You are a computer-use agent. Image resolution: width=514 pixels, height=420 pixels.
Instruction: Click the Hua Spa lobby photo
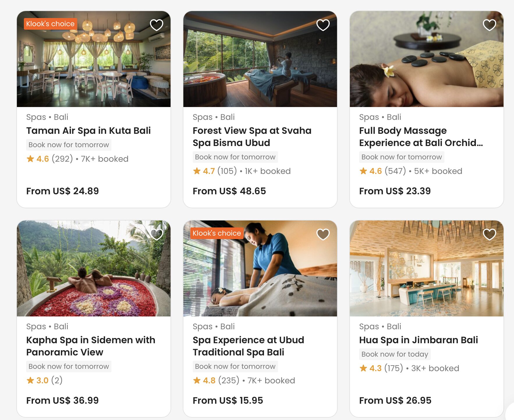click(x=426, y=273)
